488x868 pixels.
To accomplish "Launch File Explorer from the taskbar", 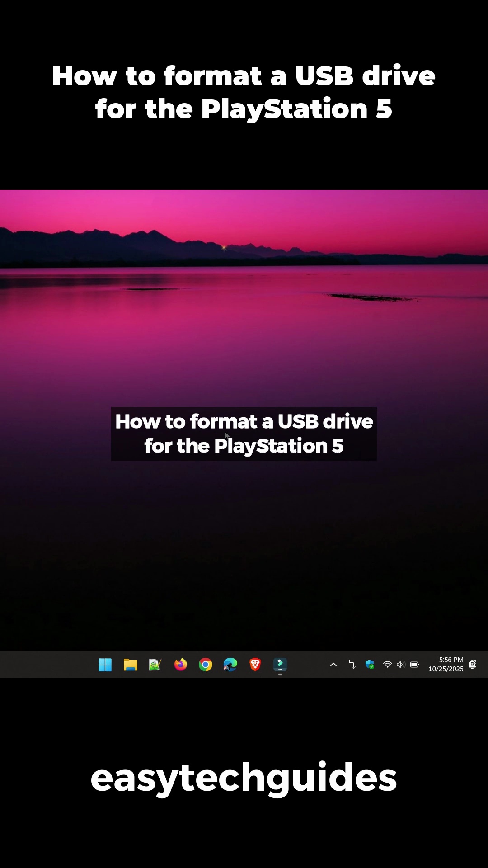I will click(x=130, y=665).
